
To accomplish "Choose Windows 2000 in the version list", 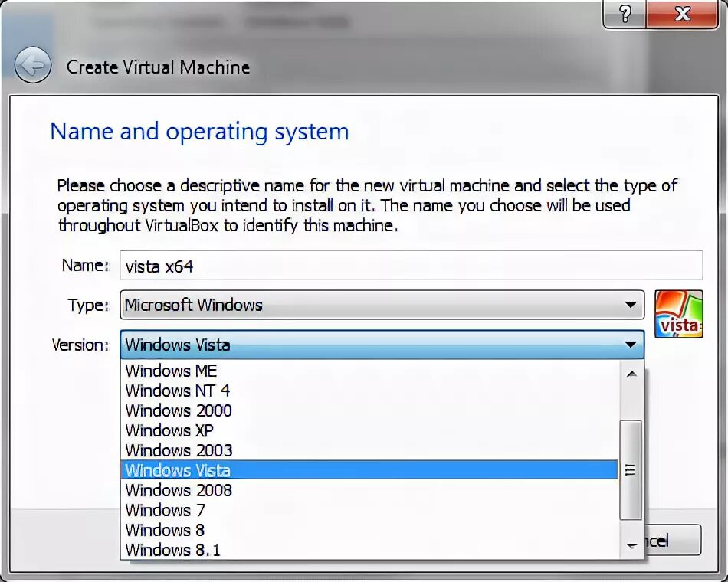I will pos(369,410).
